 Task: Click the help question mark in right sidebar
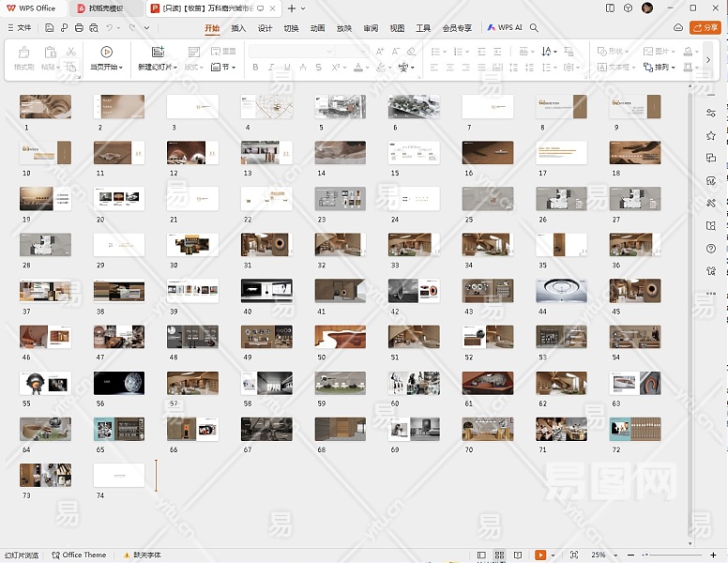point(711,249)
